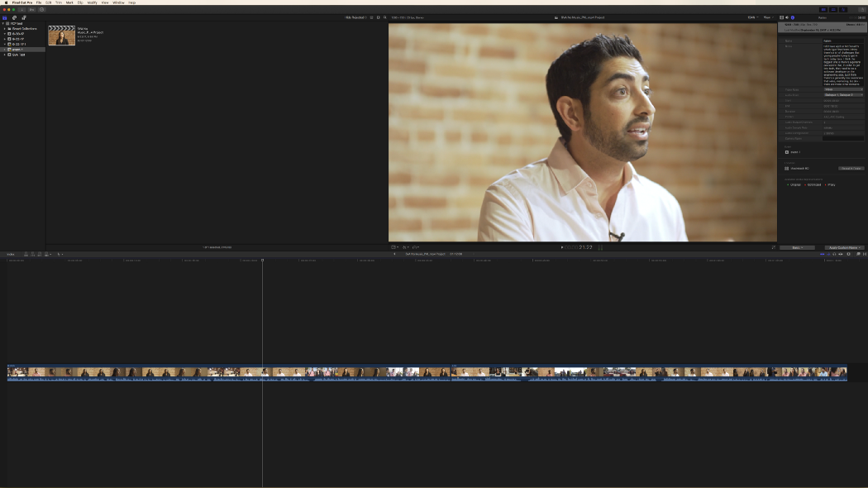
Task: Open the viewer zoom percentage dropdown
Action: pos(753,17)
